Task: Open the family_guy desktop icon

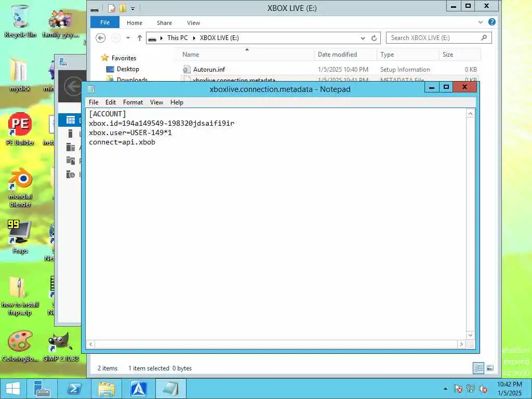Action: click(60, 23)
